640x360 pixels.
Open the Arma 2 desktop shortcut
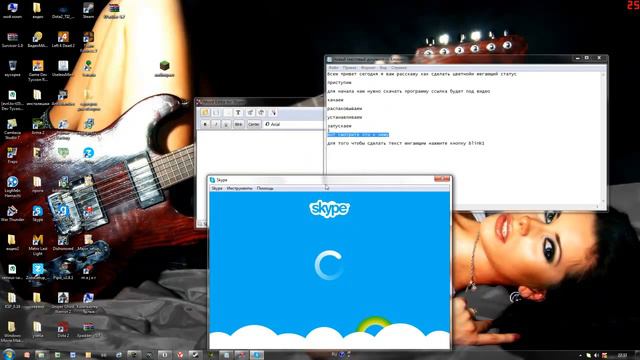[38, 127]
